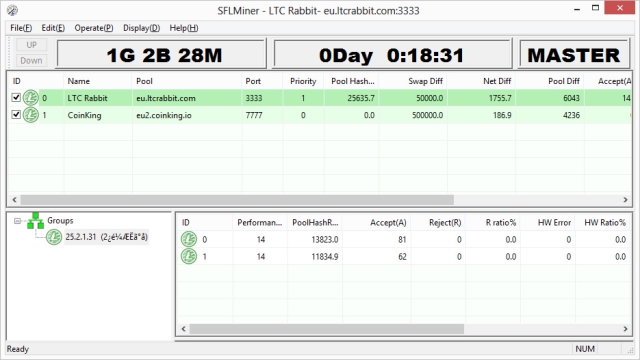Click net diff value 1755.7
This screenshot has width=640, height=360.
[500, 98]
